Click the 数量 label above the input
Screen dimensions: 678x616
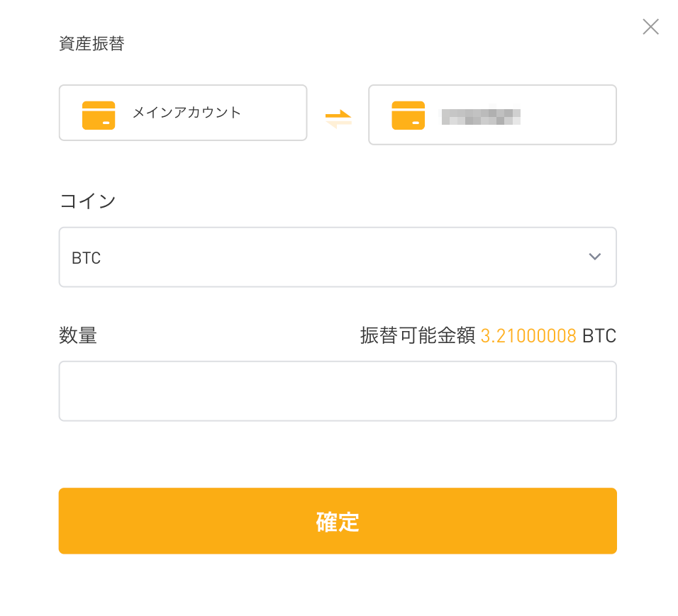pos(78,336)
